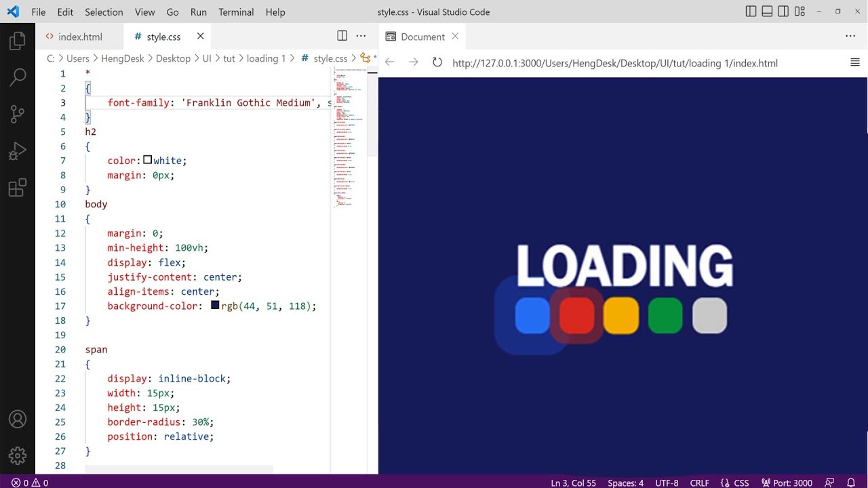Open More Actions ellipsis in Document preview group
The width and height of the screenshot is (868, 488).
[850, 36]
